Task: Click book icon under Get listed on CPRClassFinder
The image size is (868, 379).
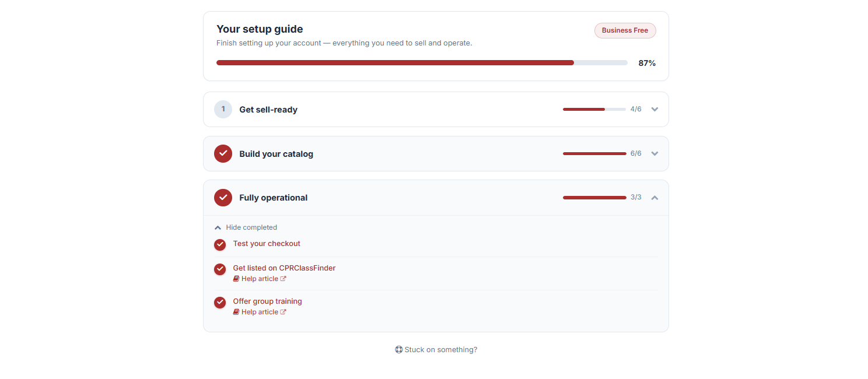Action: point(236,279)
